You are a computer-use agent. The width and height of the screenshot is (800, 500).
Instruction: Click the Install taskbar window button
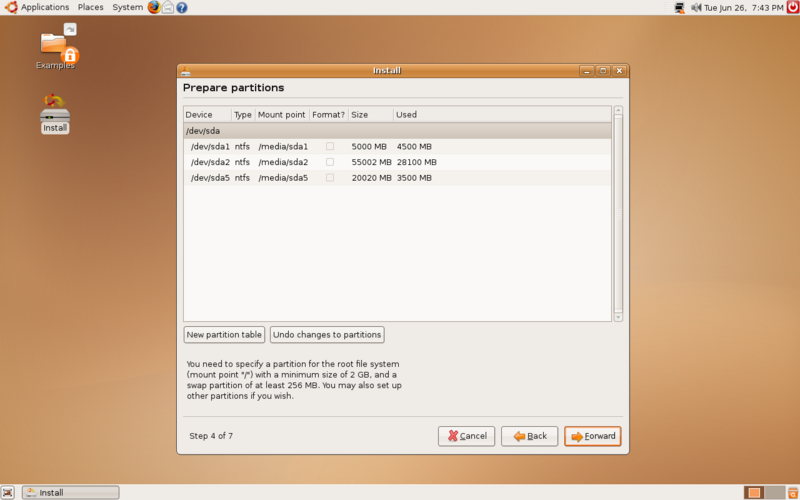pyautogui.click(x=70, y=492)
